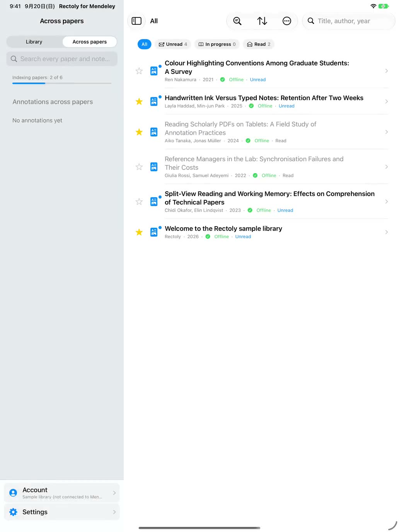Star the Colour Highlighting Conventions paper
Viewport: 399px width, 532px height.
pos(139,71)
